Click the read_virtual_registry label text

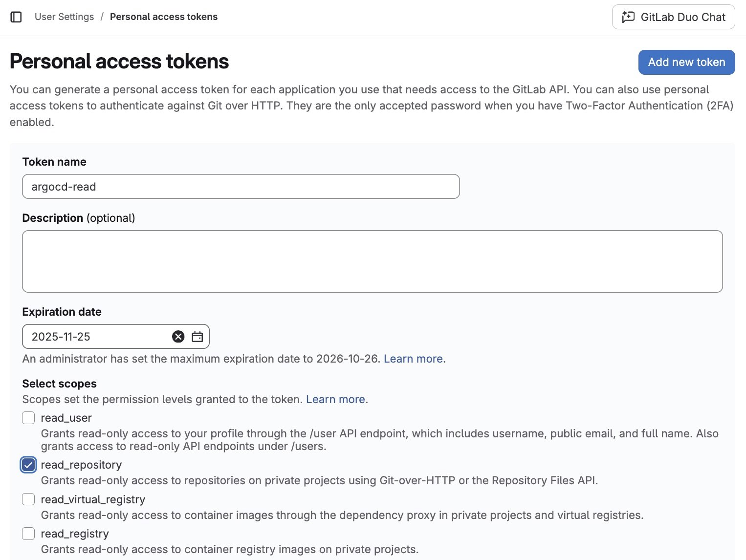click(93, 499)
